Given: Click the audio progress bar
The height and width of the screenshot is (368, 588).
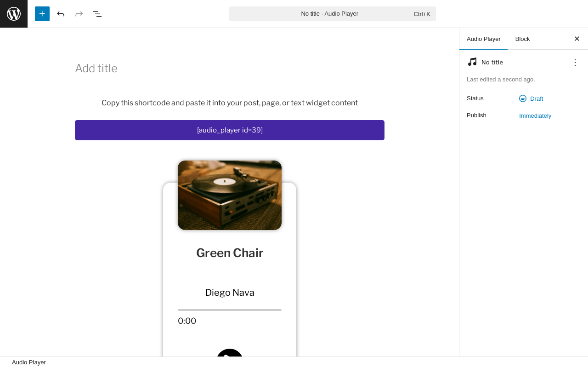Looking at the screenshot, I should tap(230, 310).
